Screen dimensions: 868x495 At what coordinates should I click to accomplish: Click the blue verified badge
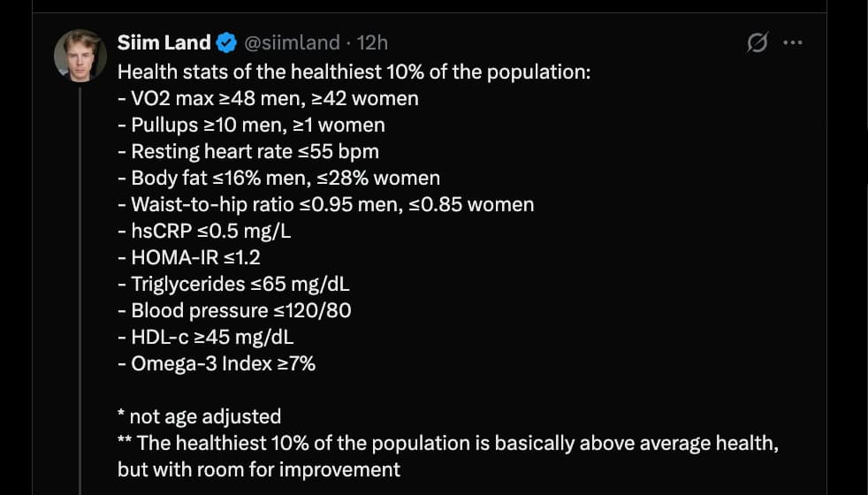click(x=226, y=42)
